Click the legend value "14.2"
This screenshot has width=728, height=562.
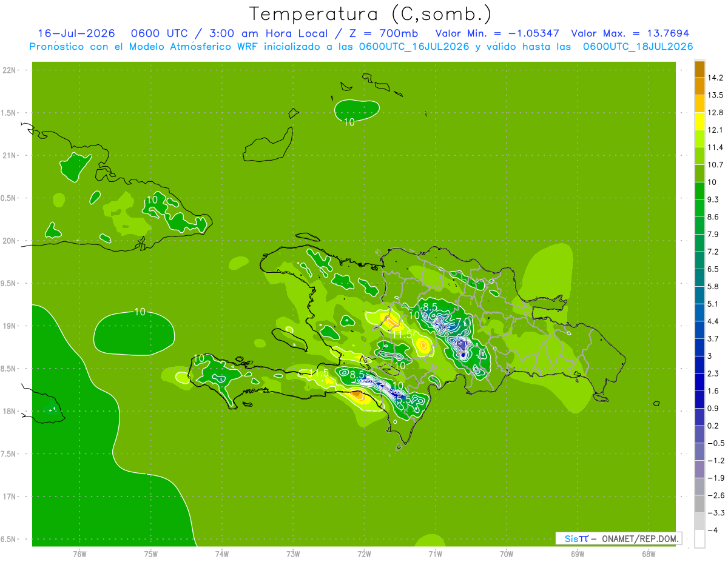(x=715, y=77)
